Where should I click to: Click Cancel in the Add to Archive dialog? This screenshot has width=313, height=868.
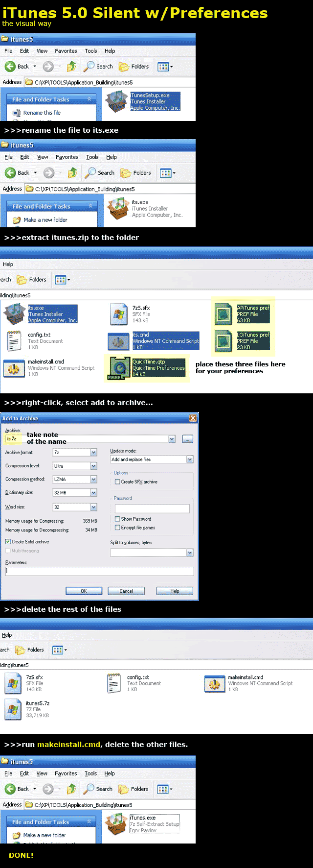pos(126,591)
